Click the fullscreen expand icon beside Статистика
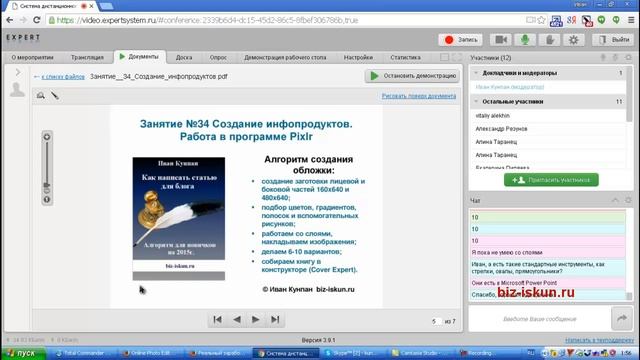 457,58
